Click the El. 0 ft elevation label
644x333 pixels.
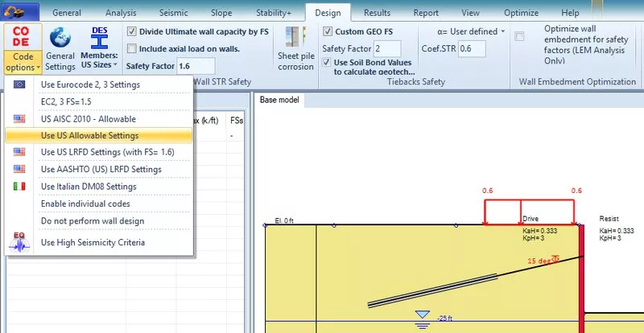284,221
